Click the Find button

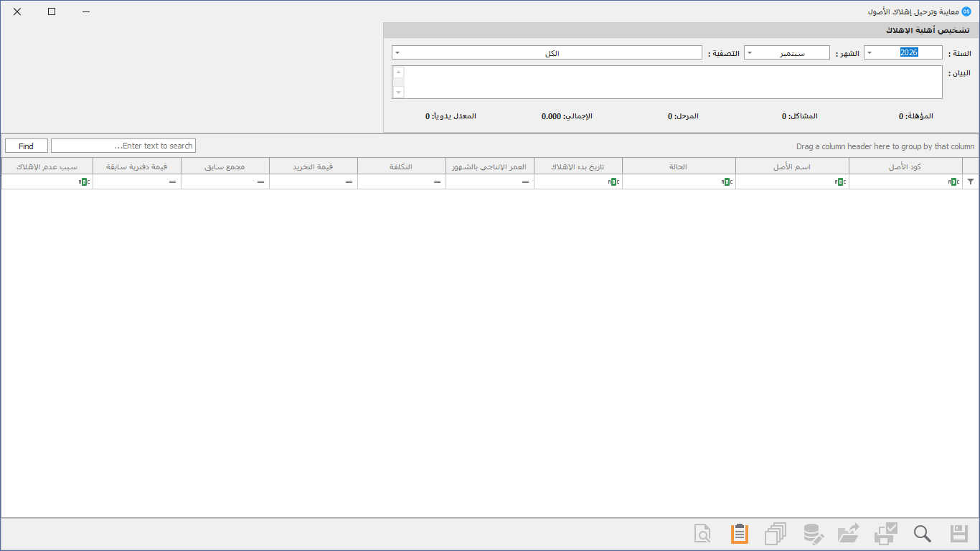(27, 146)
